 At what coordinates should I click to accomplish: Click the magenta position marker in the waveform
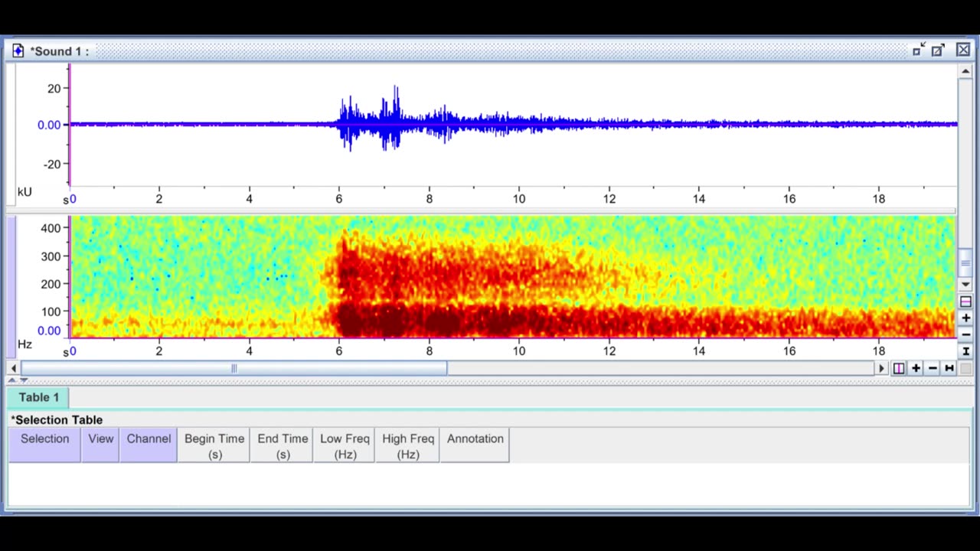(x=70, y=125)
